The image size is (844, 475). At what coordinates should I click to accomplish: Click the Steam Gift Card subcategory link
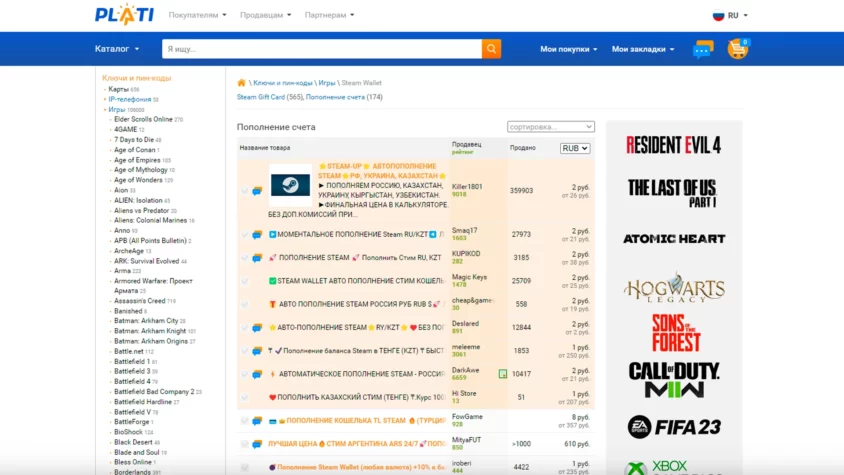click(261, 97)
